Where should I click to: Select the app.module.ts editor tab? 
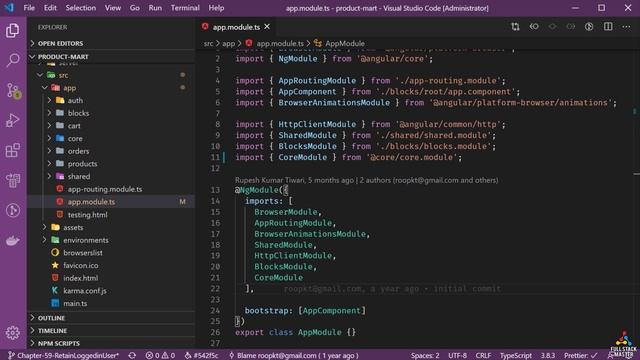pyautogui.click(x=236, y=27)
